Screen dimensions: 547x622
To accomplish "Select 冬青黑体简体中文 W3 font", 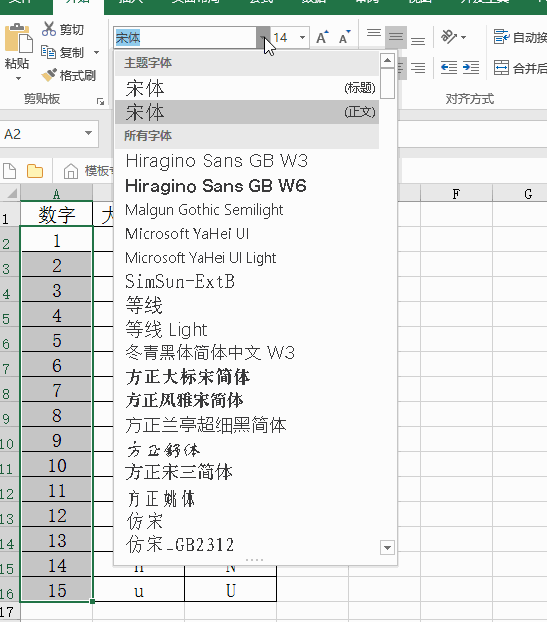I will pos(247,353).
